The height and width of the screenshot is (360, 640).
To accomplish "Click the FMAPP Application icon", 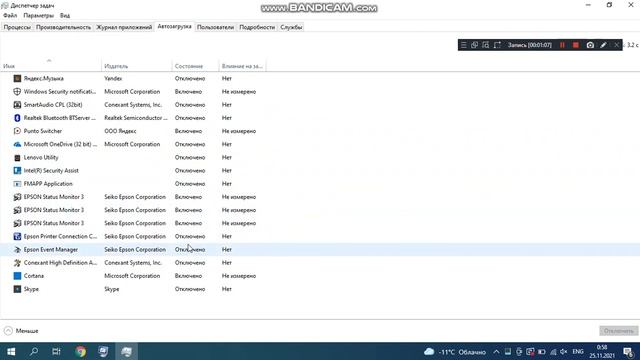I will pyautogui.click(x=17, y=184).
